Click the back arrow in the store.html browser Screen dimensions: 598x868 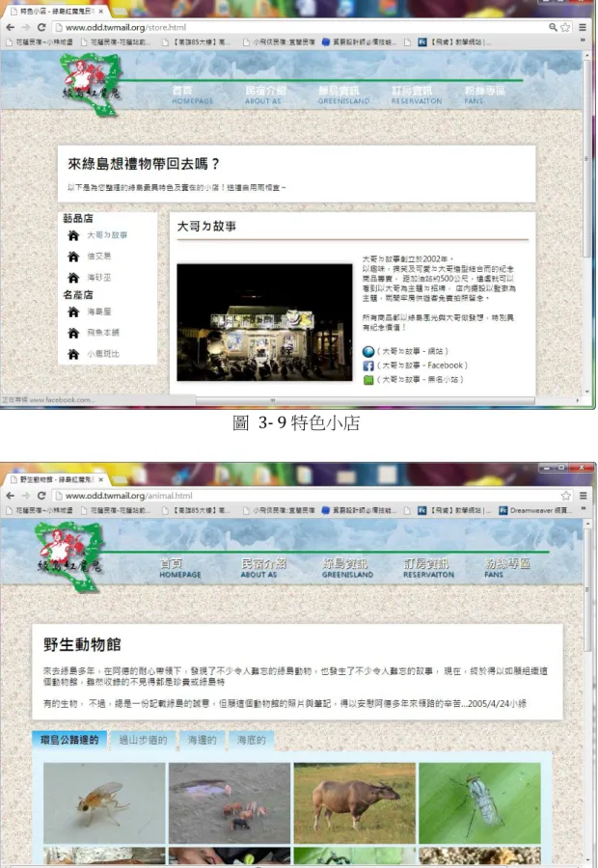(10, 27)
